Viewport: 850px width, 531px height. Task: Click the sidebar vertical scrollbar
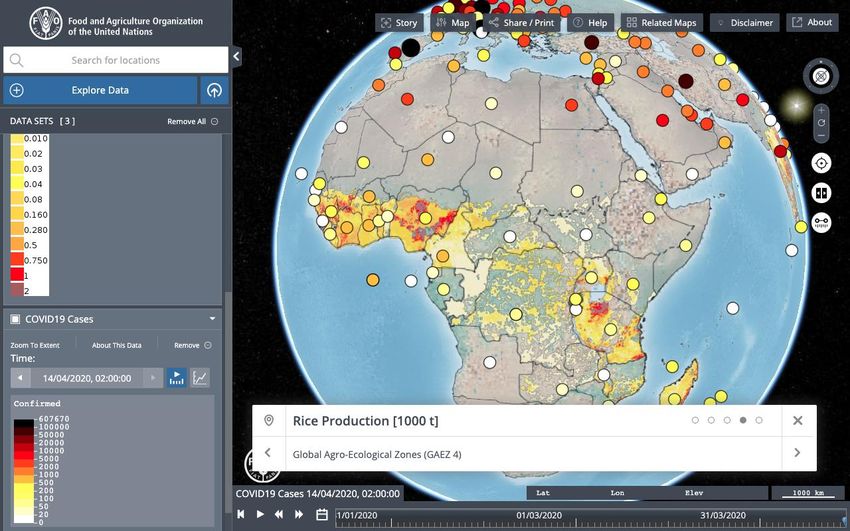tap(228, 400)
